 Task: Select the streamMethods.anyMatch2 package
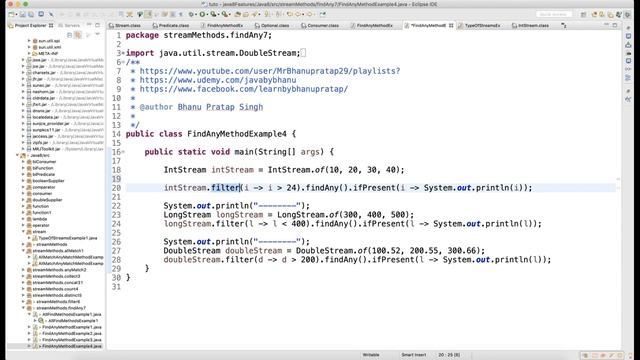coord(59,270)
